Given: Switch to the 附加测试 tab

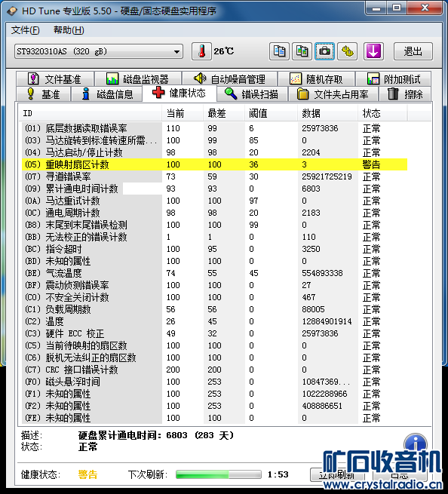Looking at the screenshot, I should (394, 78).
